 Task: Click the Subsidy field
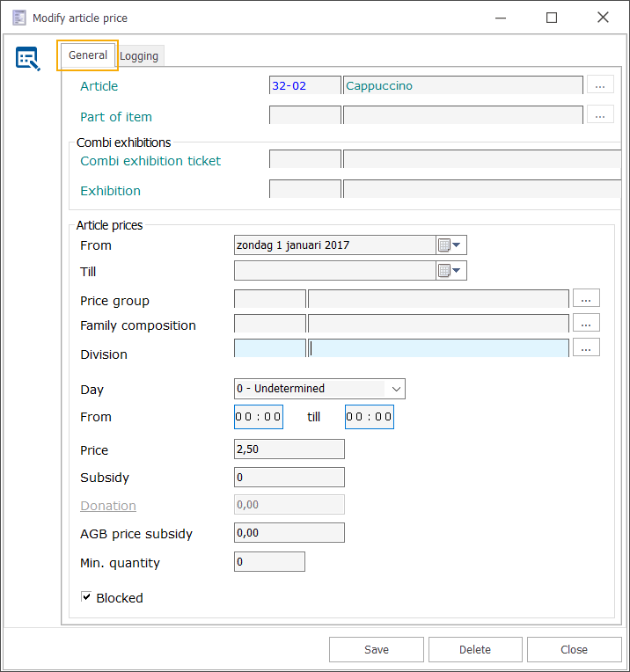(289, 477)
